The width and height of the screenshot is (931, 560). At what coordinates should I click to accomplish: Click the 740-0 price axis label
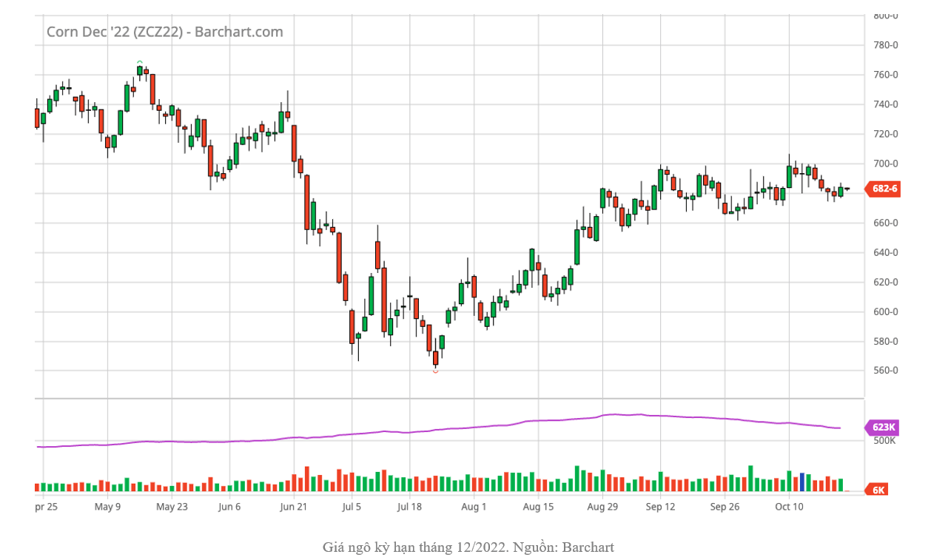[x=886, y=104]
